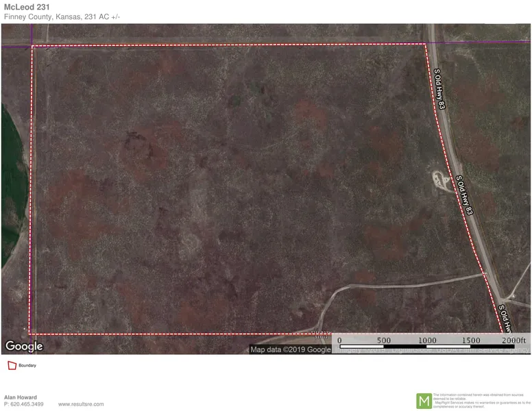Click the phone number 620.465.3499
This screenshot has width=532, height=411.
click(x=24, y=404)
